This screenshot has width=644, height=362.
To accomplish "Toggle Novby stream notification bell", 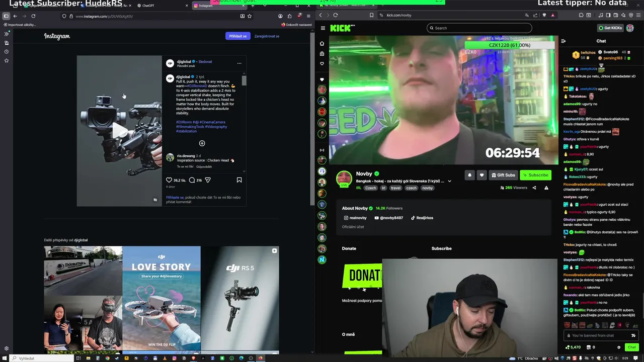I will coord(469,175).
